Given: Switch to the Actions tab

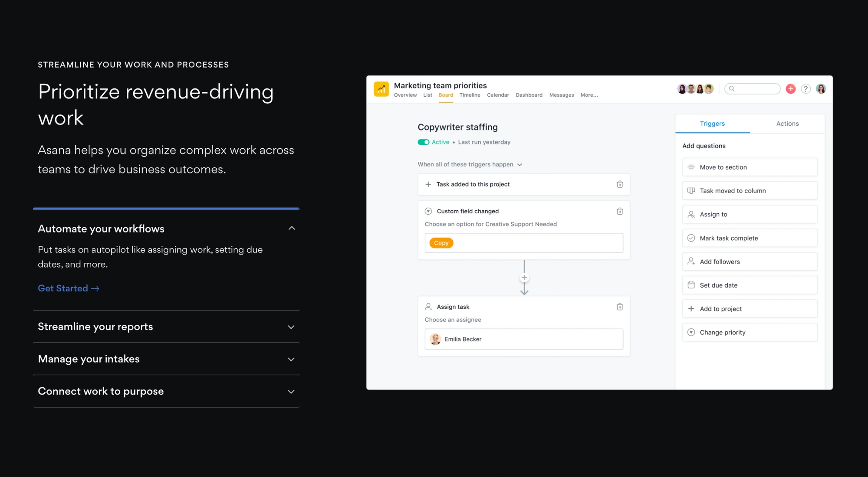Looking at the screenshot, I should [x=787, y=123].
